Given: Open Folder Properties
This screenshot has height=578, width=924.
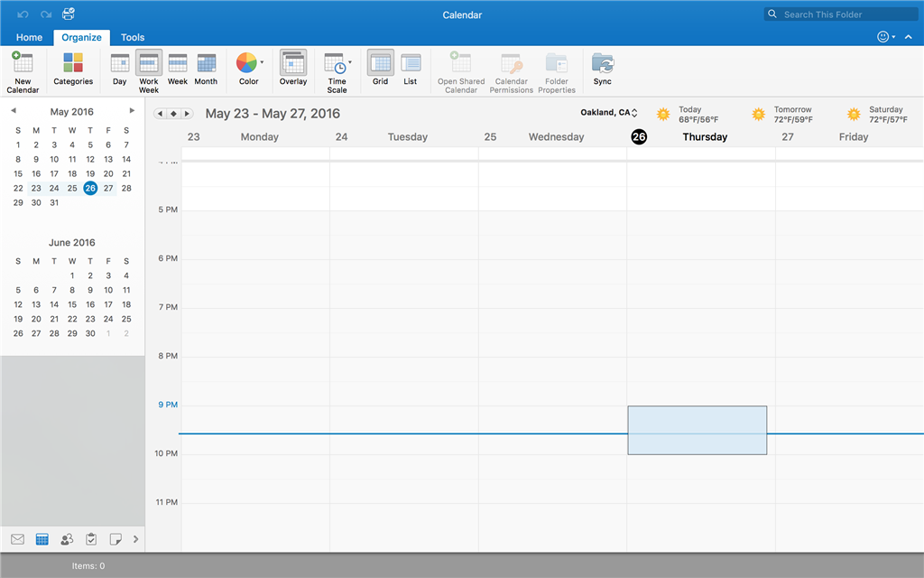Looking at the screenshot, I should tap(556, 72).
